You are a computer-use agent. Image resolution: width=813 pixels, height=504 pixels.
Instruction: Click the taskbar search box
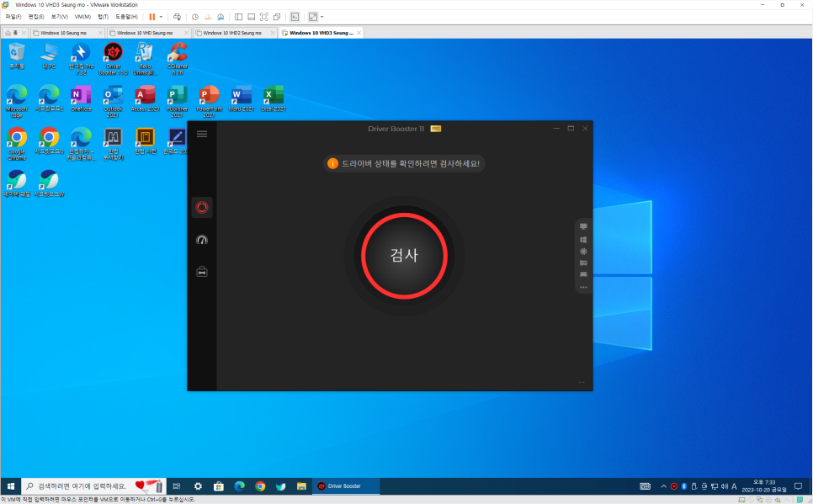coord(94,486)
